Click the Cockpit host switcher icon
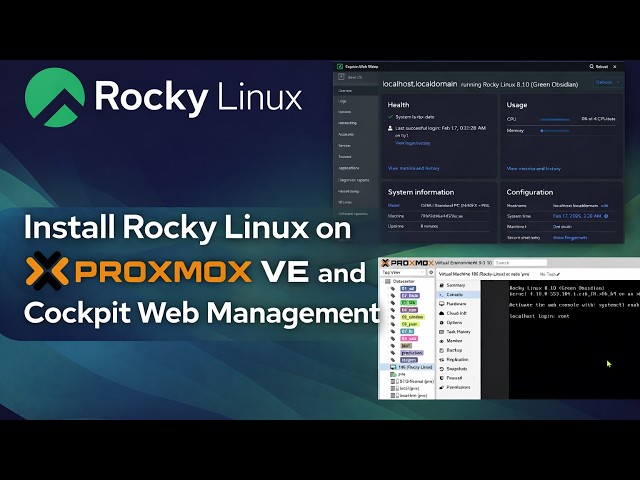Screen dimensions: 640x480 coord(341,77)
